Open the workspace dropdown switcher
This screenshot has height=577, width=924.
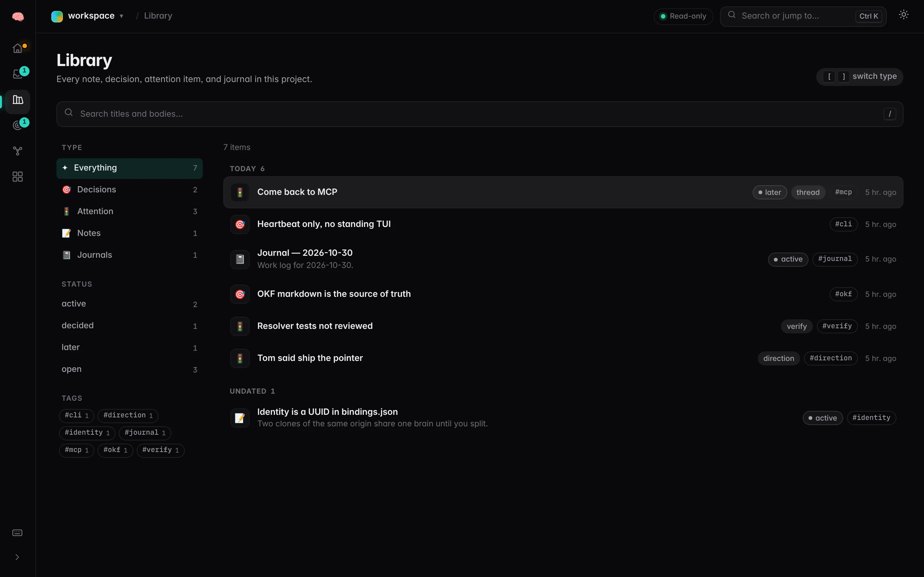pos(88,16)
